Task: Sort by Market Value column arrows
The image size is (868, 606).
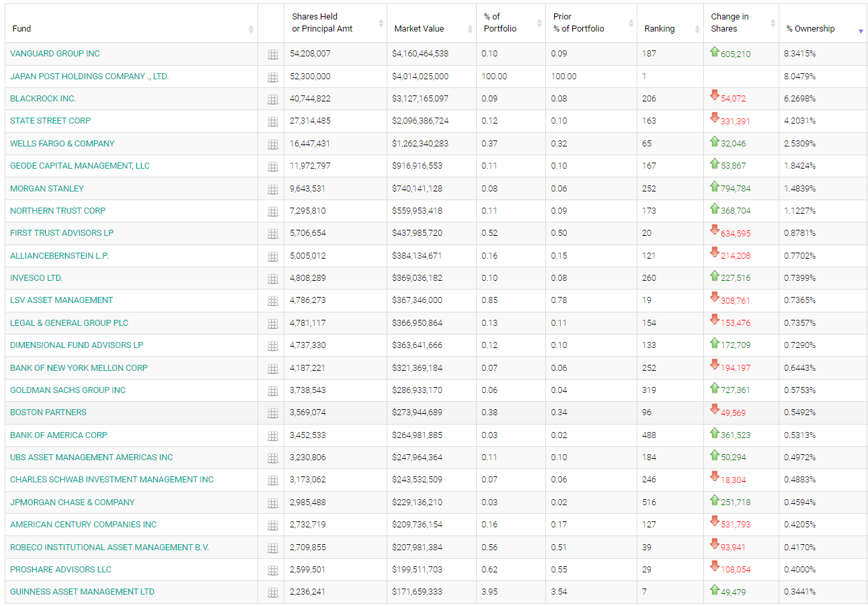Action: 469,30
